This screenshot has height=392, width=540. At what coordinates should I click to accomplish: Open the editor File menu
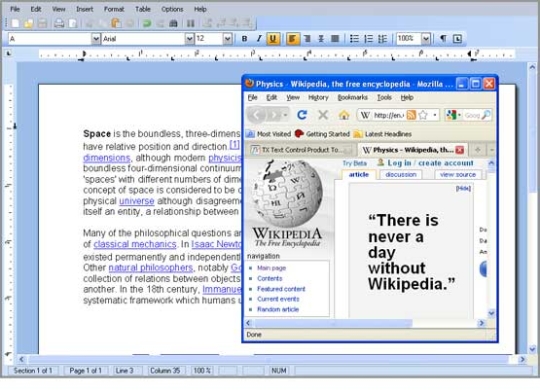tap(15, 9)
